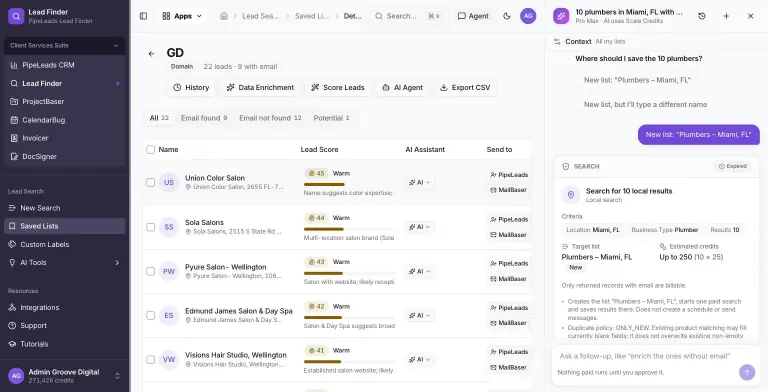Expand Client Services Suite dropdown
768x392 pixels.
click(x=64, y=46)
